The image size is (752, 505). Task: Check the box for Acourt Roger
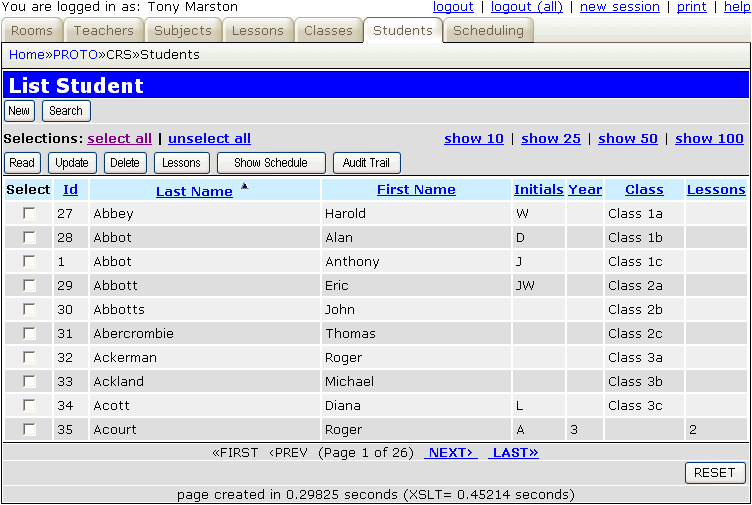click(29, 429)
